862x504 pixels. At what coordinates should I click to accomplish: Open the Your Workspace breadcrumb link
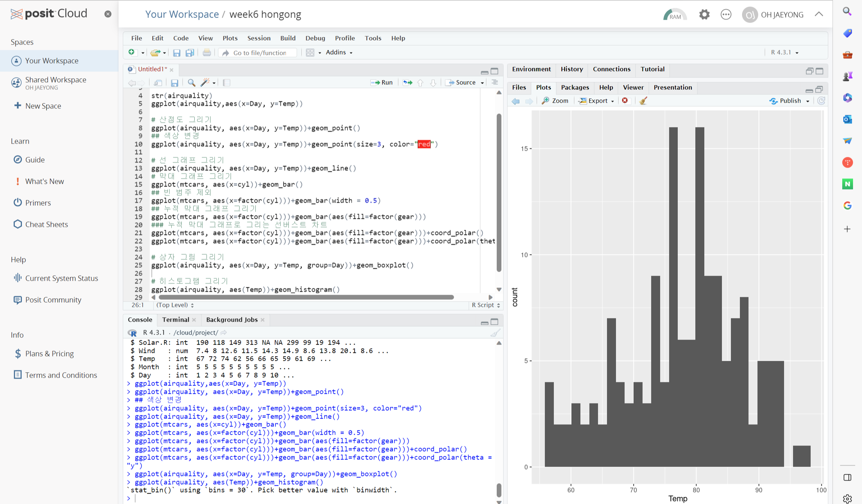pyautogui.click(x=182, y=14)
